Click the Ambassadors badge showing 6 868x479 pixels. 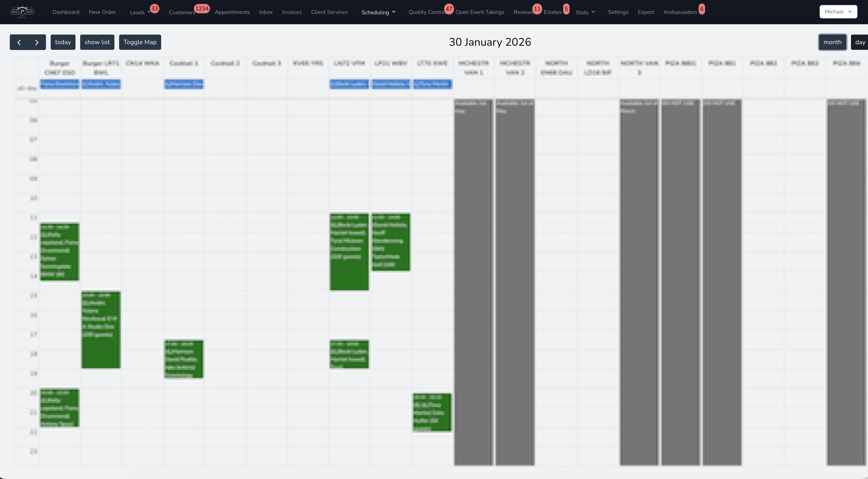pos(702,8)
